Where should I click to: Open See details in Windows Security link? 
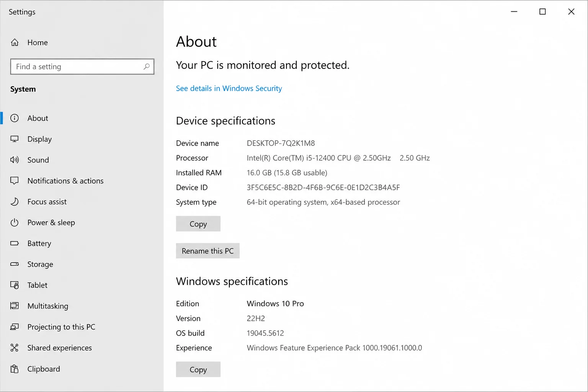(229, 88)
